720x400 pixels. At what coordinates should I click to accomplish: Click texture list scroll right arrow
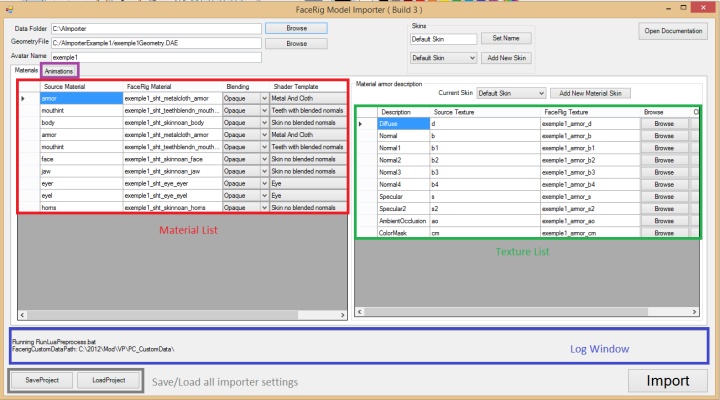point(694,312)
